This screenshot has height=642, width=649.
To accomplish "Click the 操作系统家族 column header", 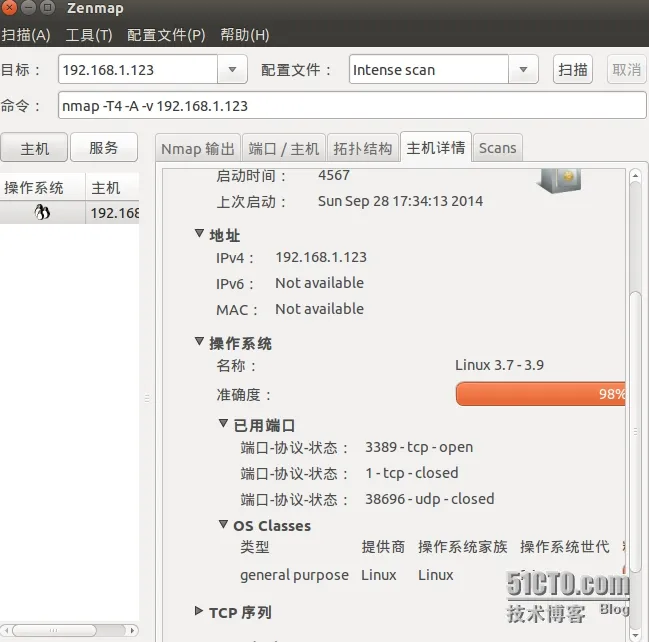I will pos(463,547).
